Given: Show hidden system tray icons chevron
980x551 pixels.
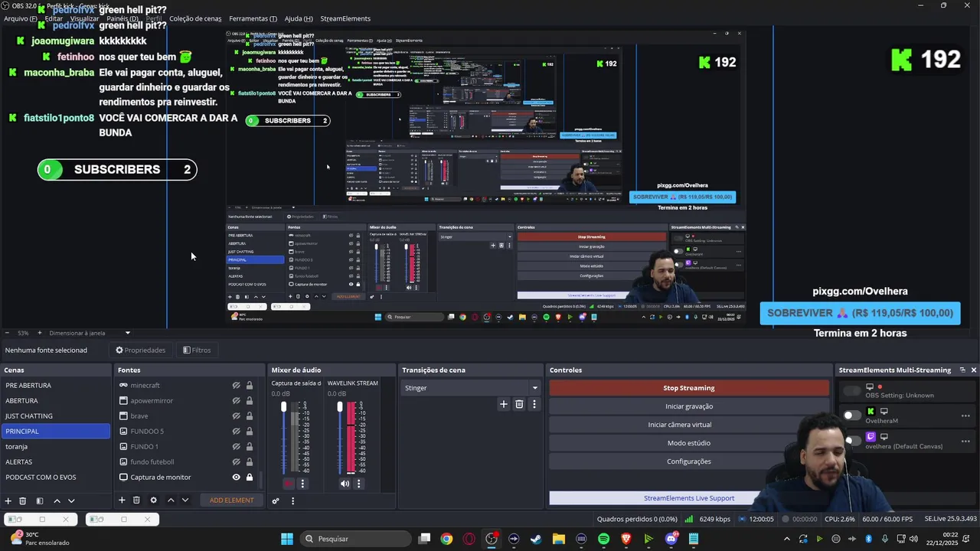Looking at the screenshot, I should tap(786, 539).
